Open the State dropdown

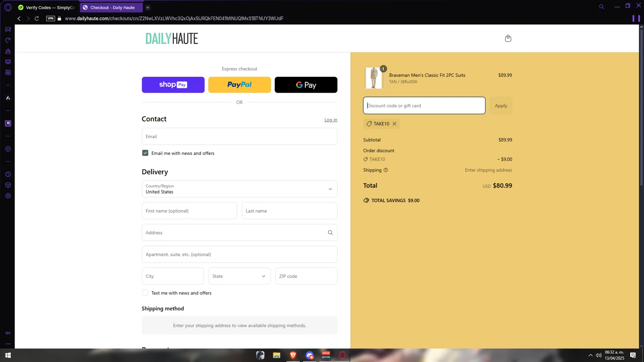tap(240, 276)
